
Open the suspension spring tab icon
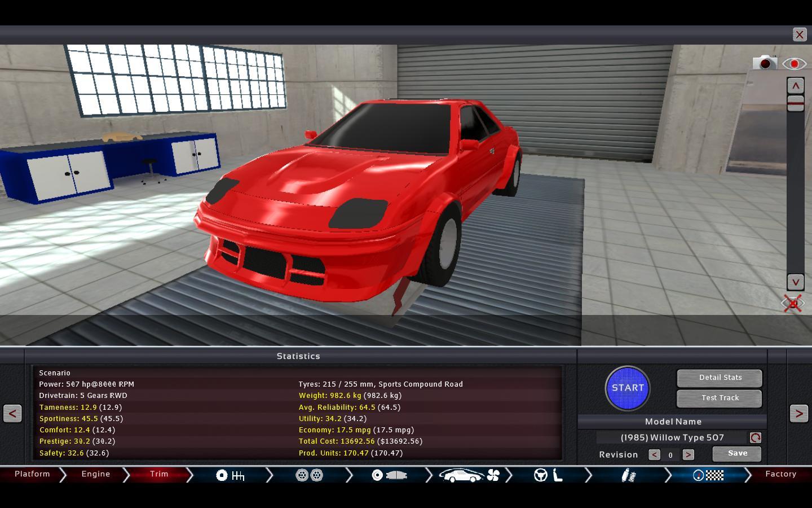click(x=628, y=475)
